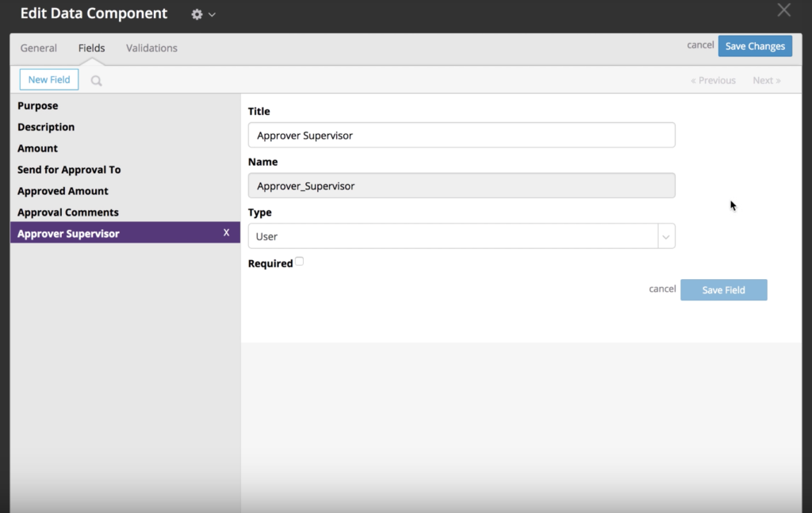This screenshot has width=812, height=513.
Task: Click cancel next to Save Field
Action: [661, 289]
